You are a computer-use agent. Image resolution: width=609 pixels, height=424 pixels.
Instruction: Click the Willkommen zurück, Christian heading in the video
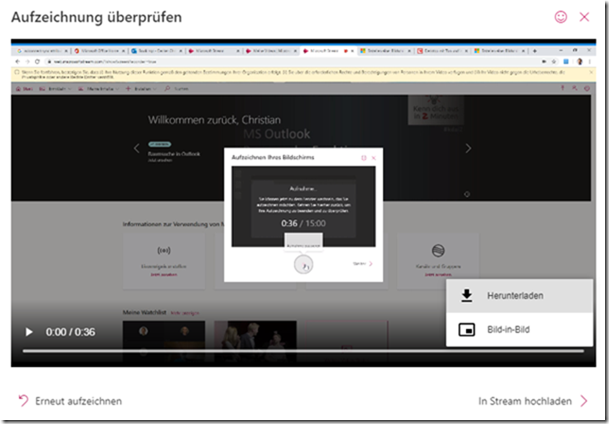pyautogui.click(x=214, y=120)
